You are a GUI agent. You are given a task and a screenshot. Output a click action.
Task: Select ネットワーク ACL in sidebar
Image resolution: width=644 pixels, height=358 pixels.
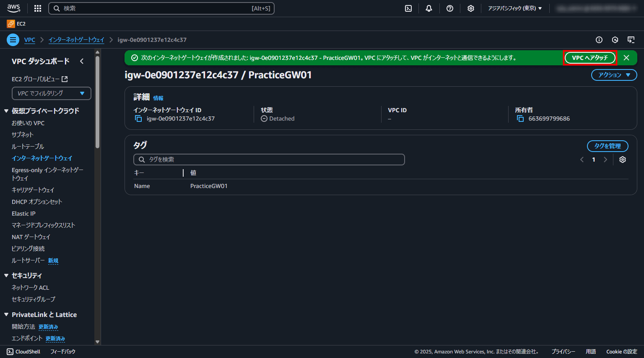click(x=31, y=288)
